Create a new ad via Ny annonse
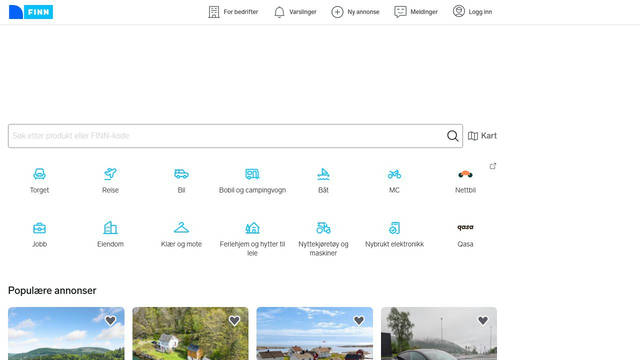This screenshot has width=640, height=360. click(355, 12)
